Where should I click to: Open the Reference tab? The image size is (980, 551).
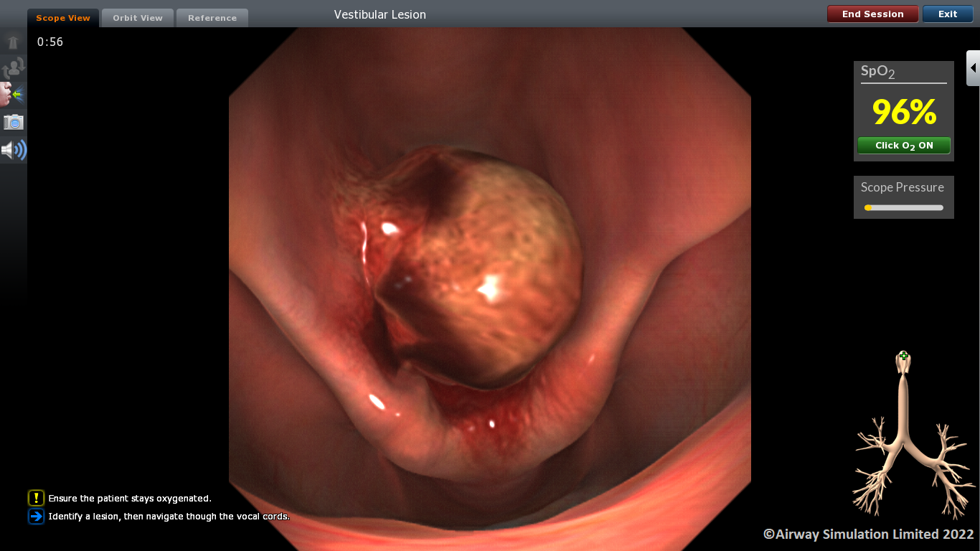[x=212, y=18]
